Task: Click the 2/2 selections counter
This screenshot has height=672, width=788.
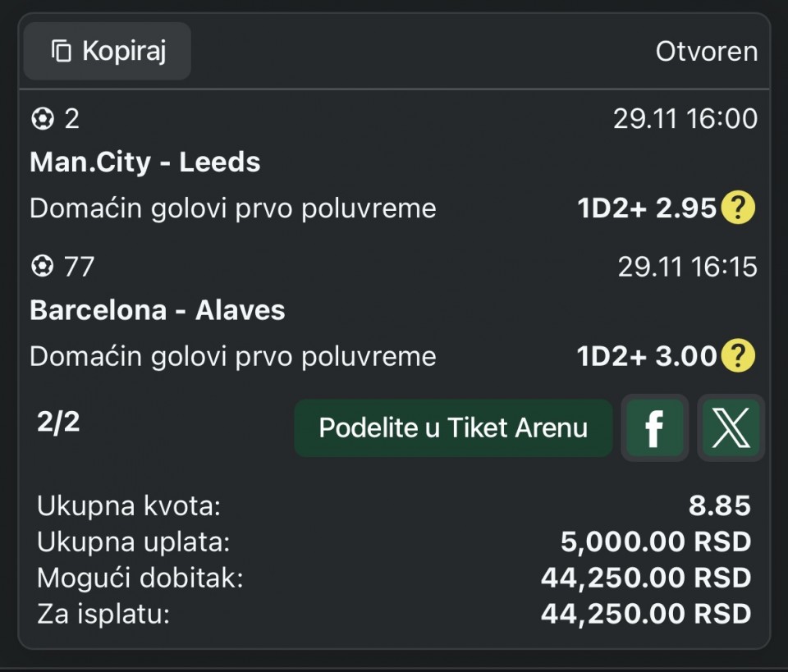Action: [58, 423]
